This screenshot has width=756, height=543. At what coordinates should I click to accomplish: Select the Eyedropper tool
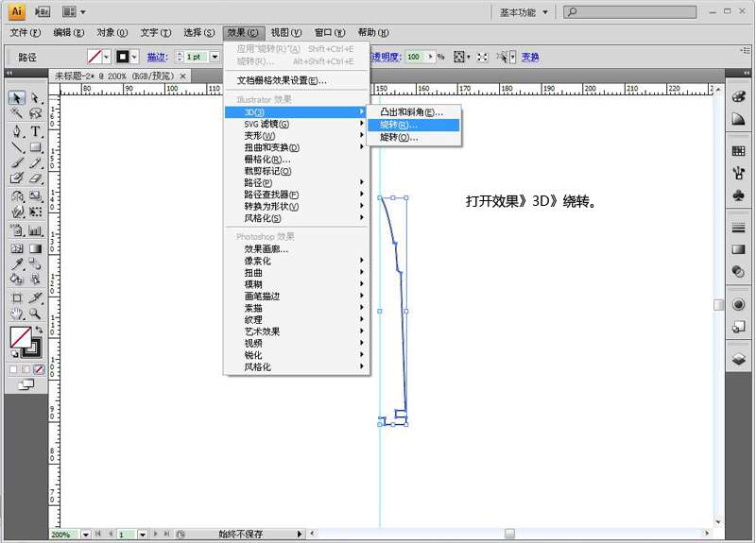(17, 263)
